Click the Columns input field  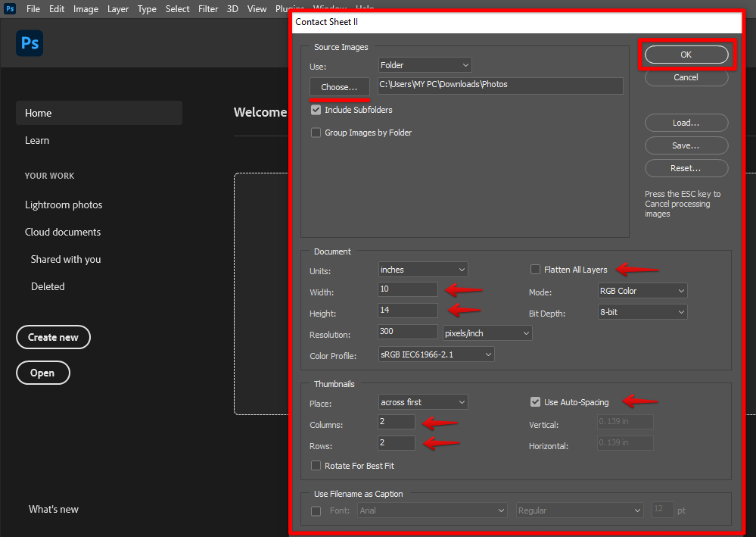click(397, 422)
